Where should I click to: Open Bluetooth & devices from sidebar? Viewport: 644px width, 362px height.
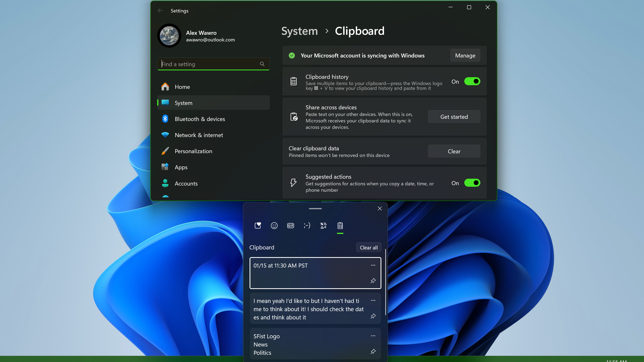[x=199, y=119]
